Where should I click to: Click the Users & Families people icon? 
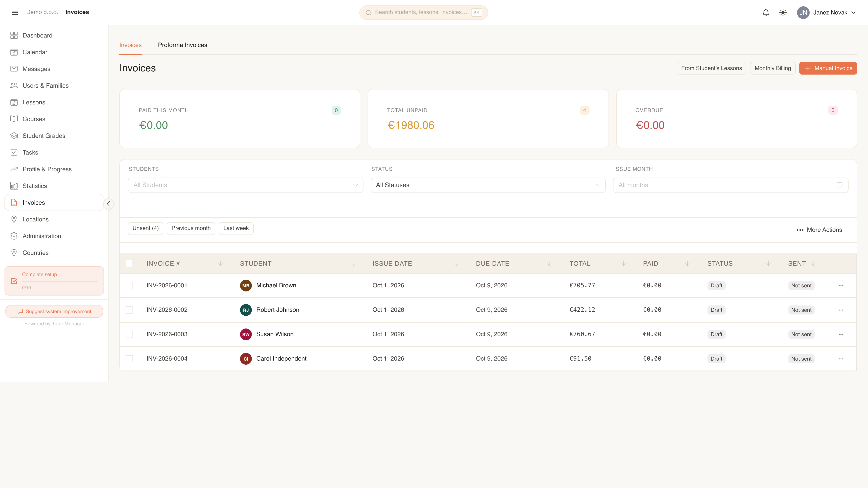tap(14, 86)
